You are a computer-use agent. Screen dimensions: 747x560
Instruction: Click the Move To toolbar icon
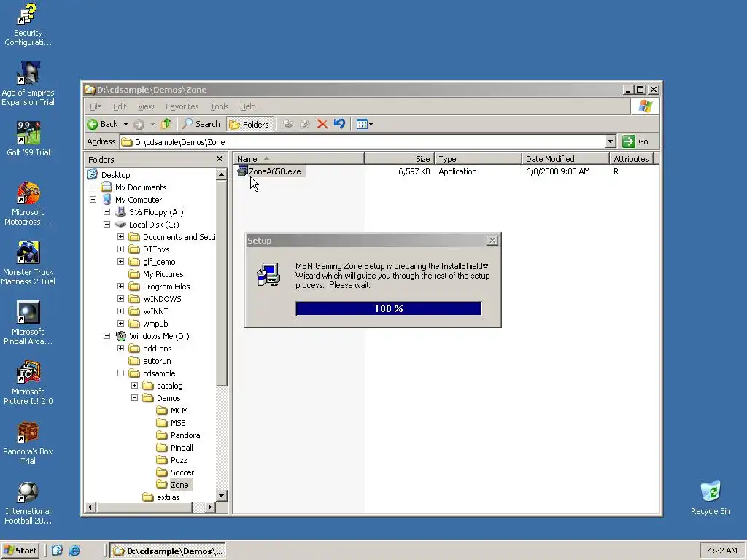[287, 124]
